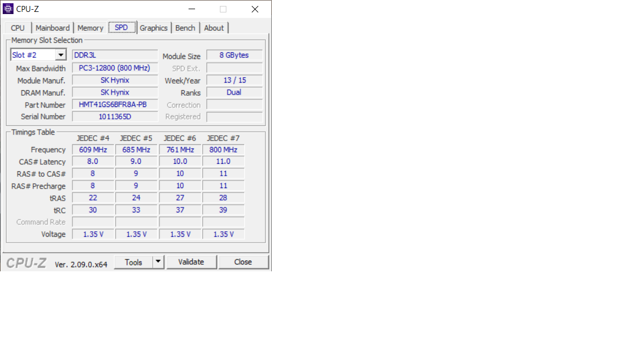Click the Max Bandwidth label
Viewport: 644px width, 354px height.
point(41,69)
